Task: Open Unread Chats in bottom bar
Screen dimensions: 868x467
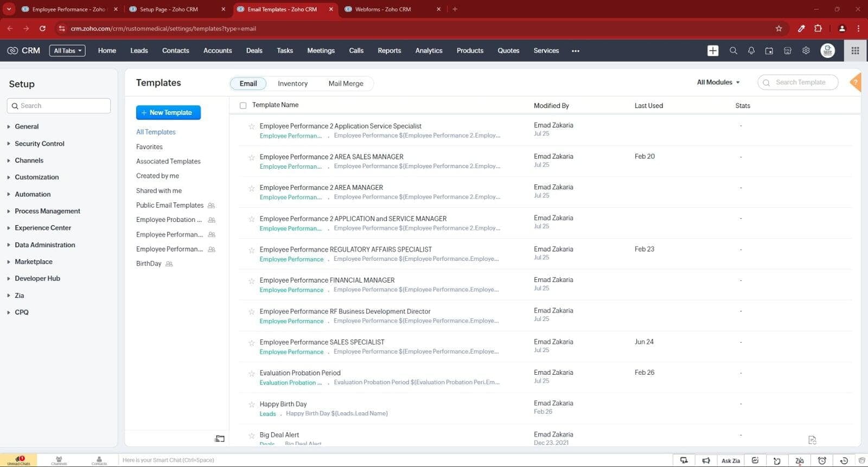Action: coord(18,460)
